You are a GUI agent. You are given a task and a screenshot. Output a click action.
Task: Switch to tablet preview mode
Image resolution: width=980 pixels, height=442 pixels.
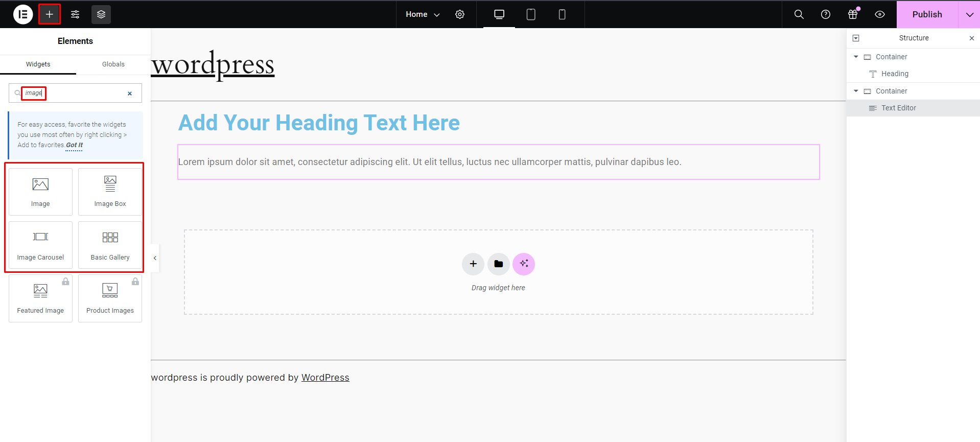531,14
